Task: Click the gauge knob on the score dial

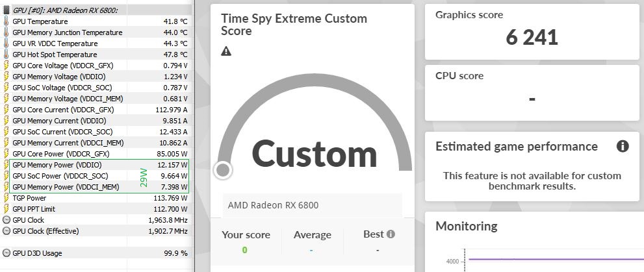Action: point(223,170)
